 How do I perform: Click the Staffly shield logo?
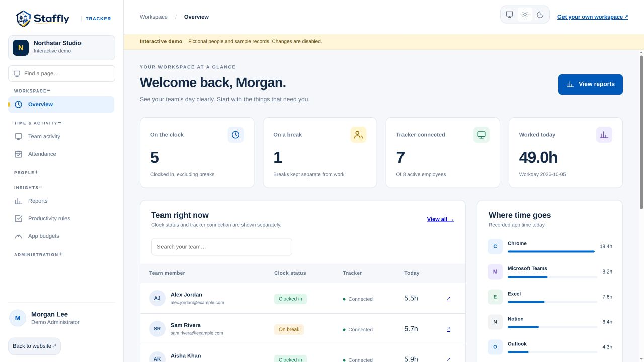(x=23, y=19)
